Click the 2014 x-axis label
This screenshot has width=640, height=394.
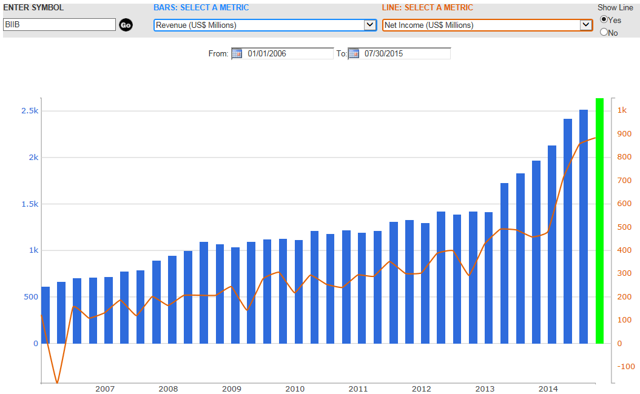tap(548, 389)
